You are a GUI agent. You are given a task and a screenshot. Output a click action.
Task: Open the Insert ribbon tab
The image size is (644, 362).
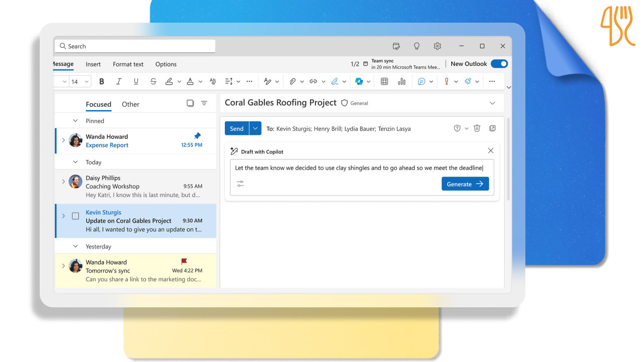pos(93,64)
